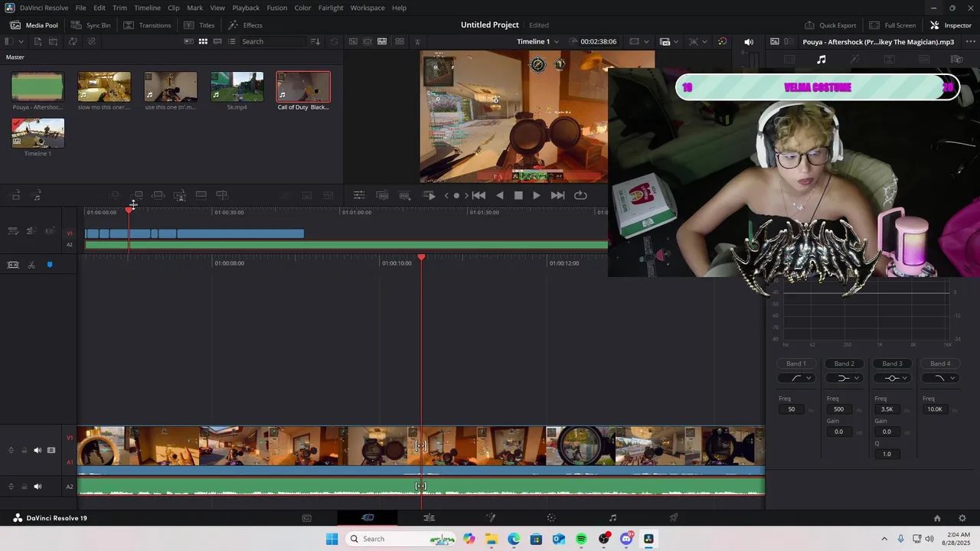Viewport: 980px width, 551px height.
Task: Switch to the Edit page
Action: (429, 518)
